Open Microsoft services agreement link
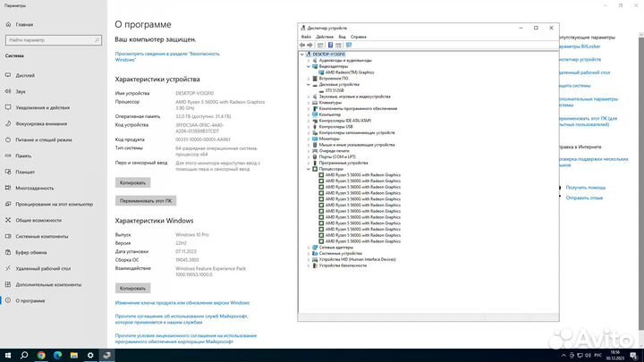This screenshot has width=644, height=362. (181, 319)
